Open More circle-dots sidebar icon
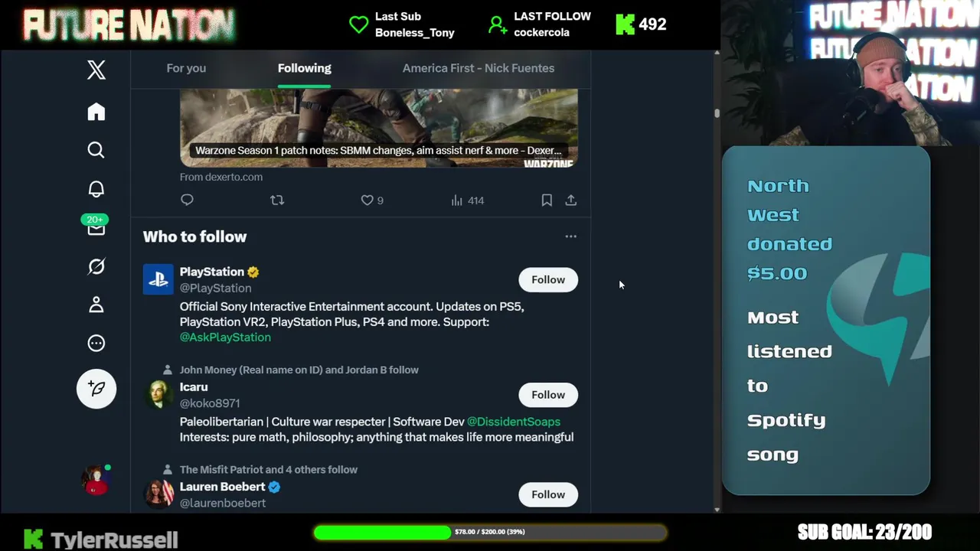 click(x=96, y=344)
